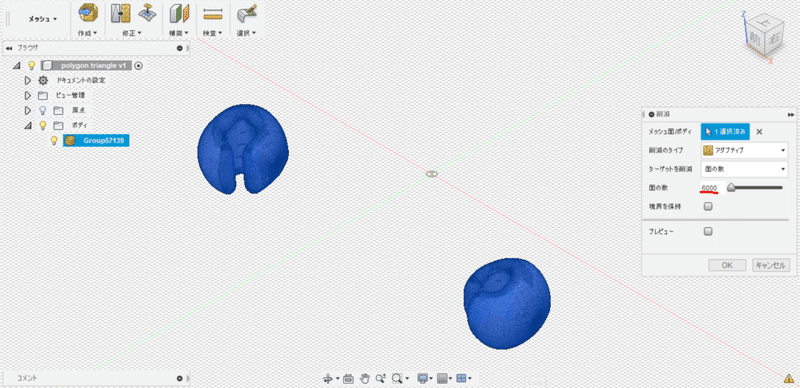Screen dimensions: 800x388
Task: Toggle visibility bulb of ボディ folder
Action: click(x=43, y=125)
